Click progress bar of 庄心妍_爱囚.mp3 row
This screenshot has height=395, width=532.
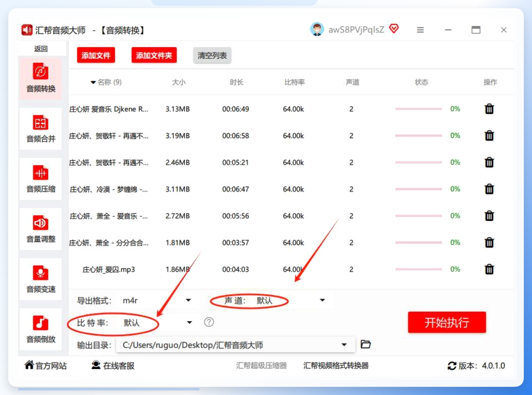click(419, 269)
